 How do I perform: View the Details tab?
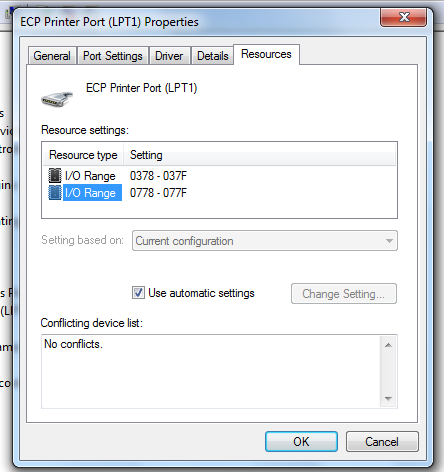[213, 56]
